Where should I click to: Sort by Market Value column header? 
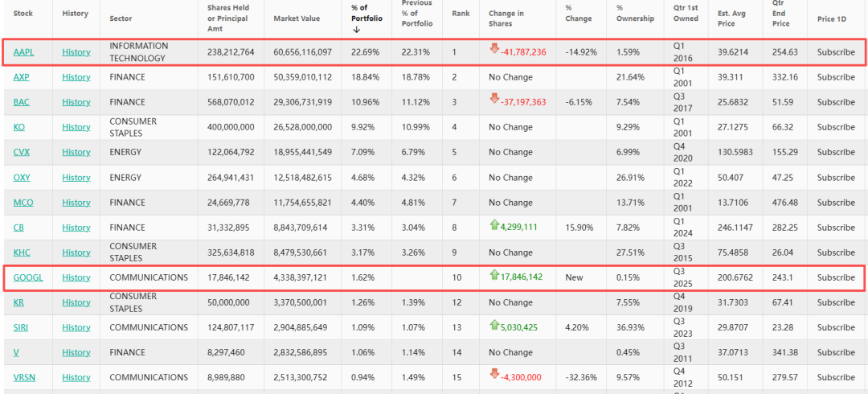(297, 18)
